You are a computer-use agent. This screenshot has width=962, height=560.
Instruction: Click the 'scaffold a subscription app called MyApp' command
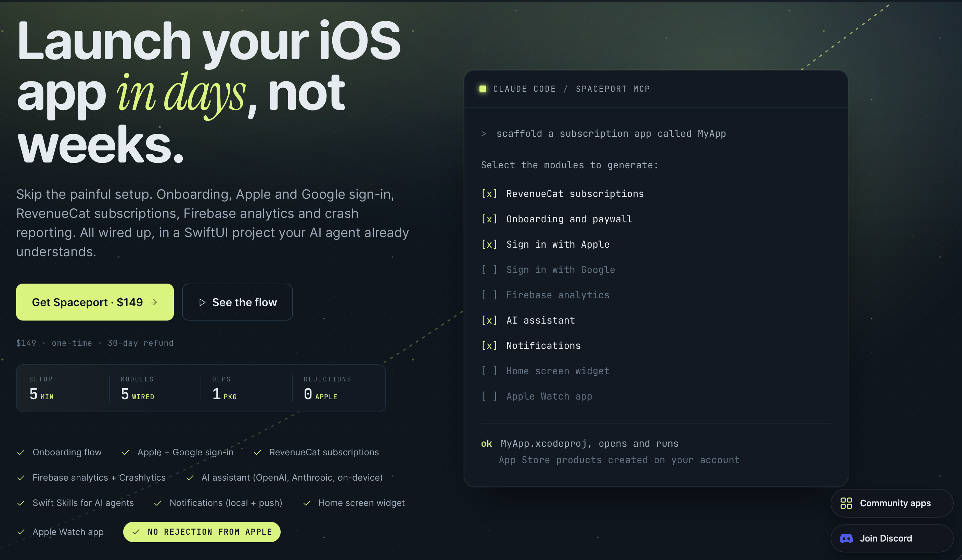point(611,133)
